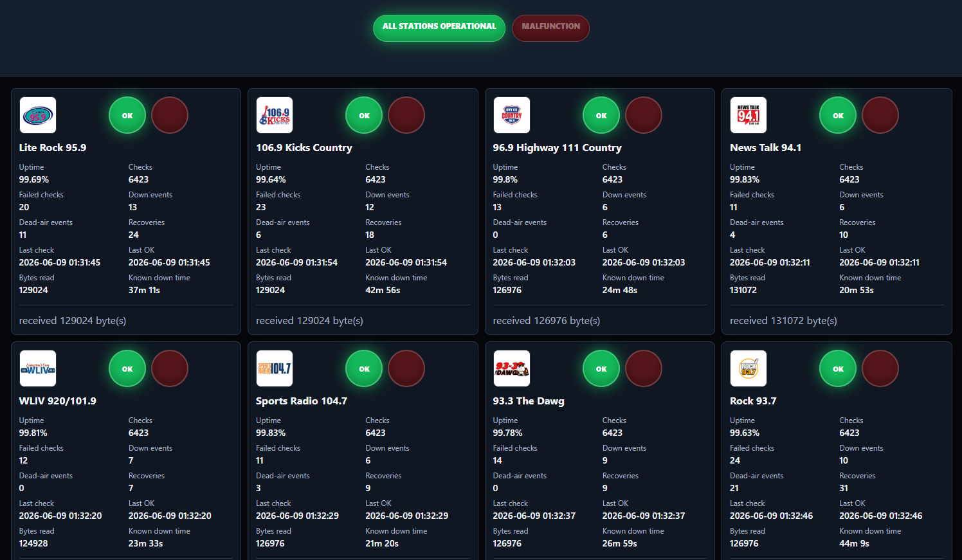This screenshot has height=560, width=962.
Task: Click Lite Rock 95.9 'received 129024 byte(s)' message
Action: point(73,320)
